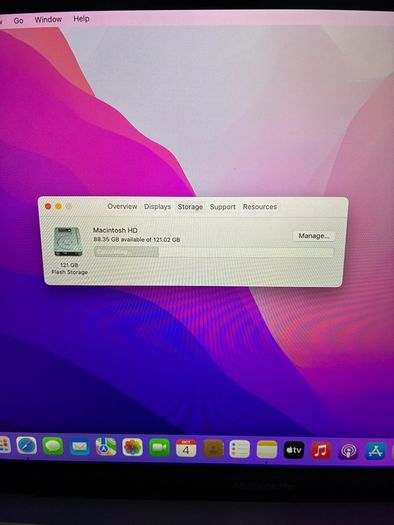
Task: Click the Macintosh HD drive icon
Action: click(x=68, y=241)
